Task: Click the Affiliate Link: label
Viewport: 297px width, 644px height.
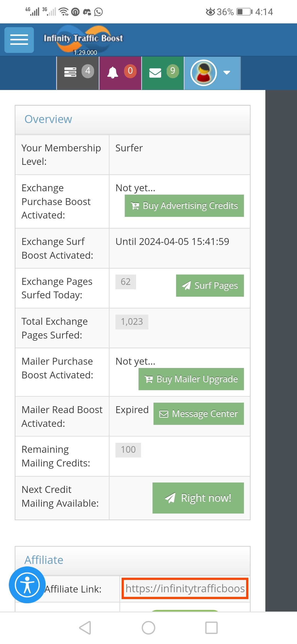Action: click(x=73, y=589)
